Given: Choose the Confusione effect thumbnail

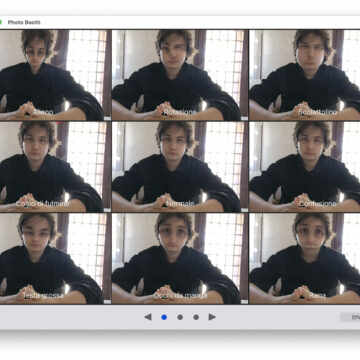Looking at the screenshot, I should (x=305, y=167).
